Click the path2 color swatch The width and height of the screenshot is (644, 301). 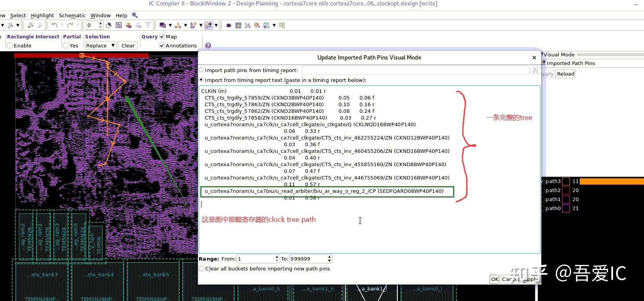pos(566,190)
